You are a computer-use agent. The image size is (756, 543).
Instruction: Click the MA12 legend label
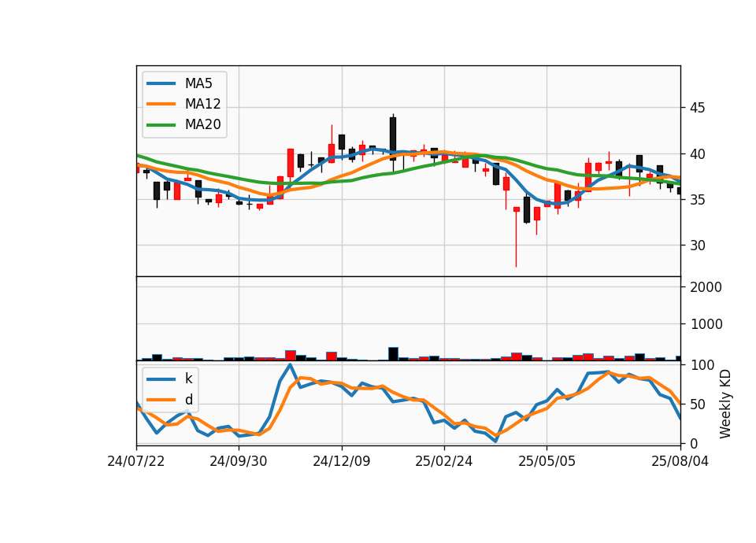pos(202,104)
